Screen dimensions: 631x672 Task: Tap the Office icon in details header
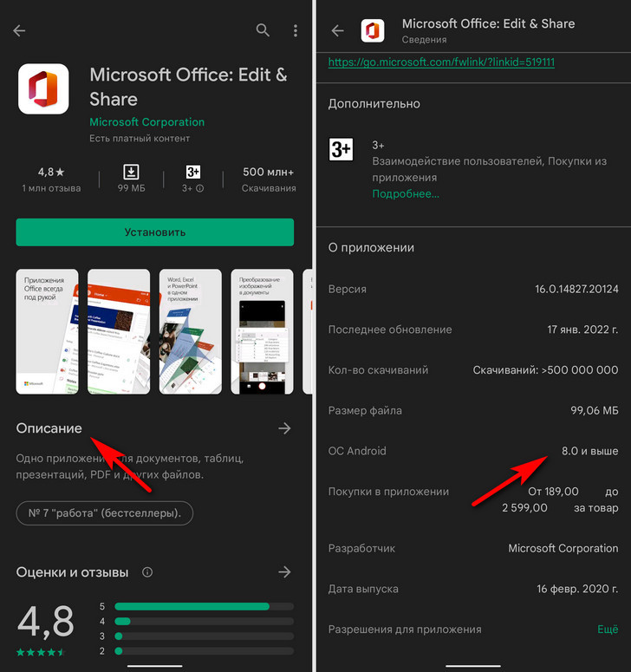pos(372,30)
